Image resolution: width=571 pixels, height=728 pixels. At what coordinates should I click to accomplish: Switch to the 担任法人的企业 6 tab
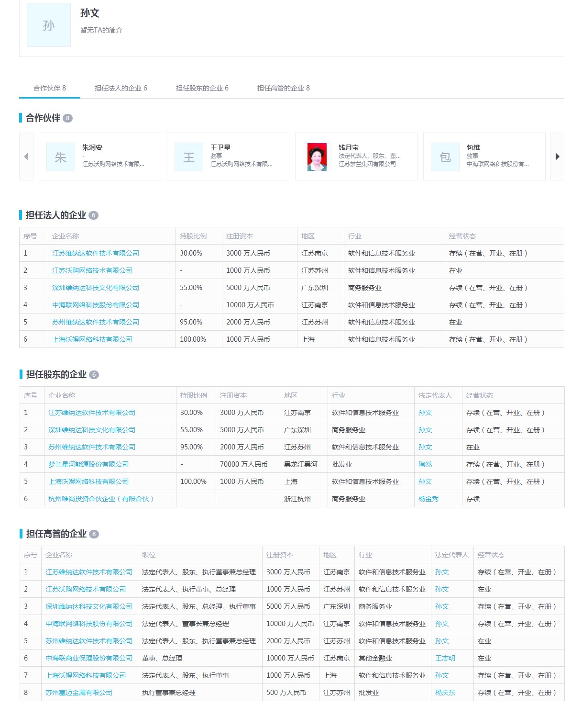pyautogui.click(x=121, y=88)
